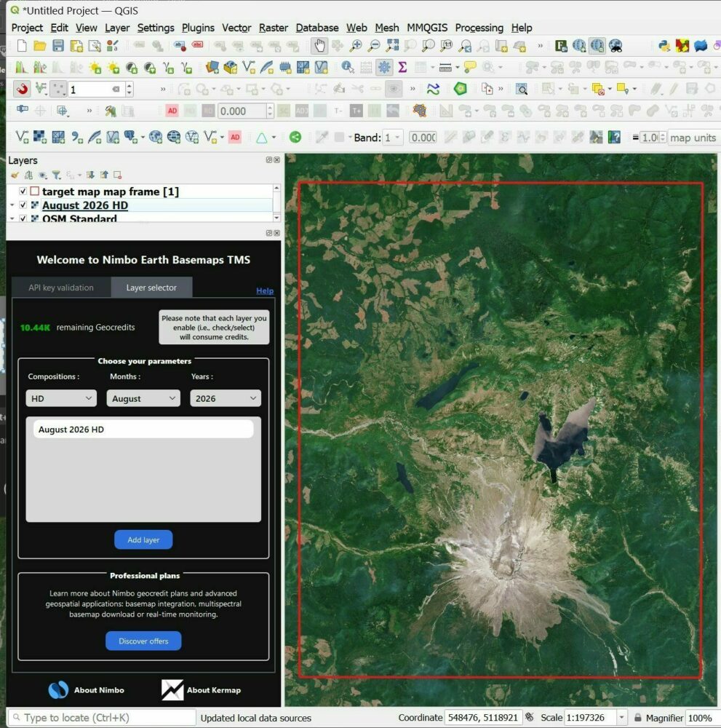Open the Months August dropdown
721x728 pixels.
[143, 398]
